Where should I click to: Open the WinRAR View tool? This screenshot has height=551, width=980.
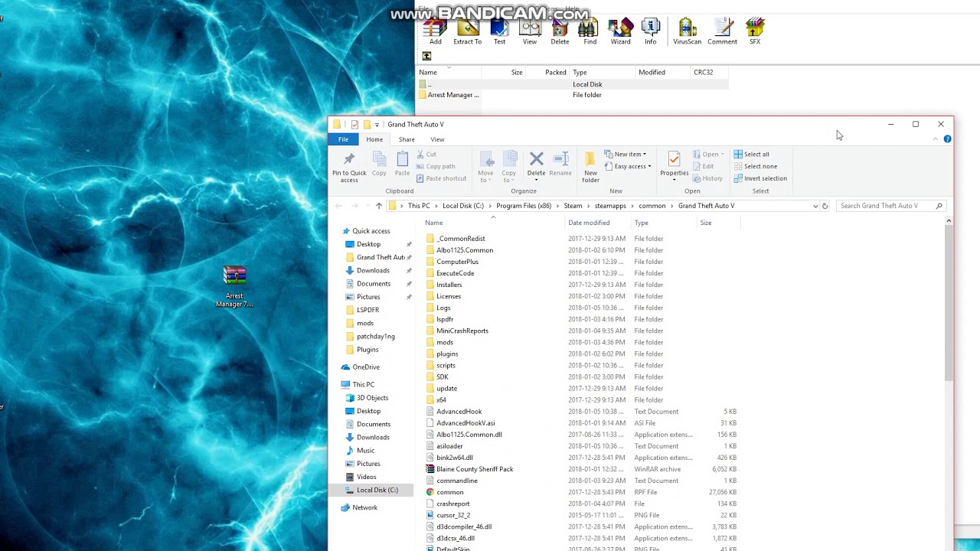(530, 31)
